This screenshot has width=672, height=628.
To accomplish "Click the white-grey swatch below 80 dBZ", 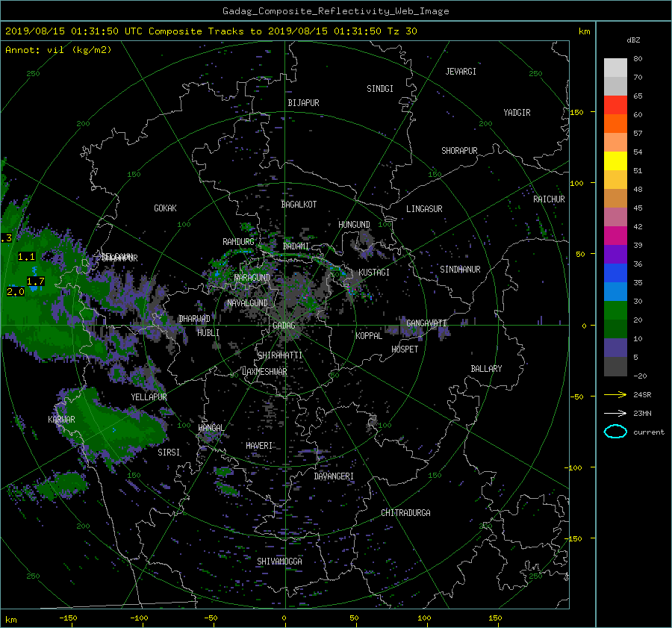I will pyautogui.click(x=615, y=68).
